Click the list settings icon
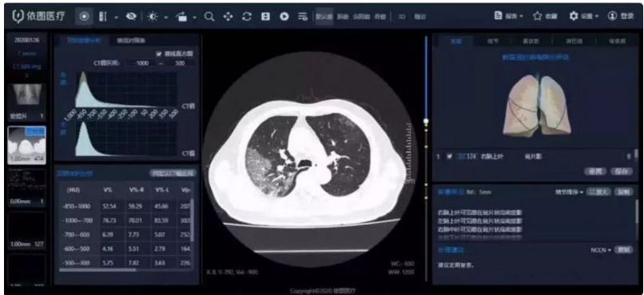644x295 pixels. (303, 17)
